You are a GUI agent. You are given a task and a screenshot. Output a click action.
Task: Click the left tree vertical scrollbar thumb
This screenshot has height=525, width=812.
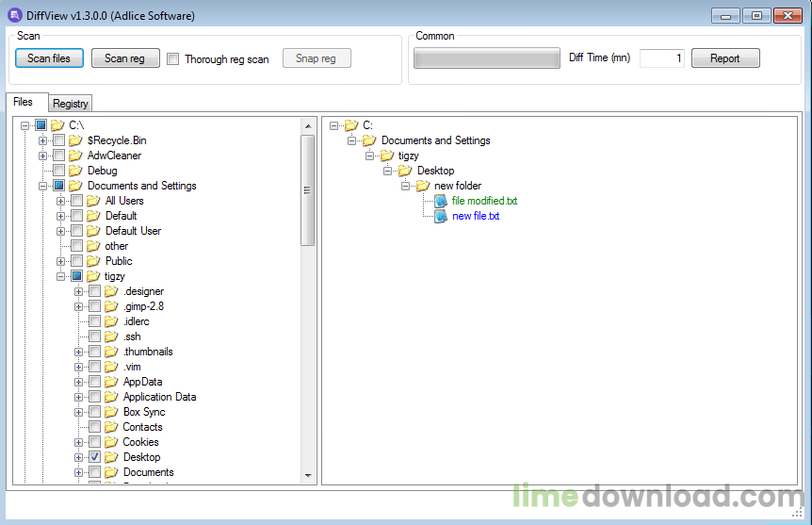coord(308,190)
